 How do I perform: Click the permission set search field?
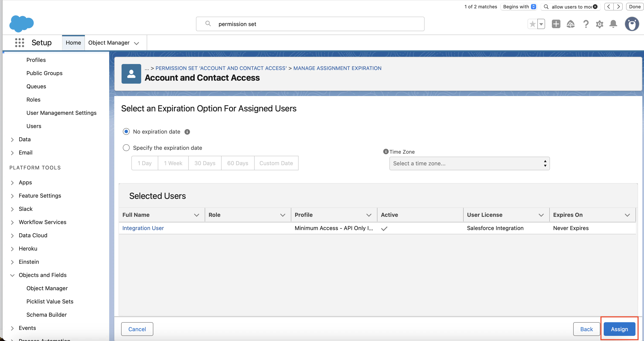tap(310, 24)
